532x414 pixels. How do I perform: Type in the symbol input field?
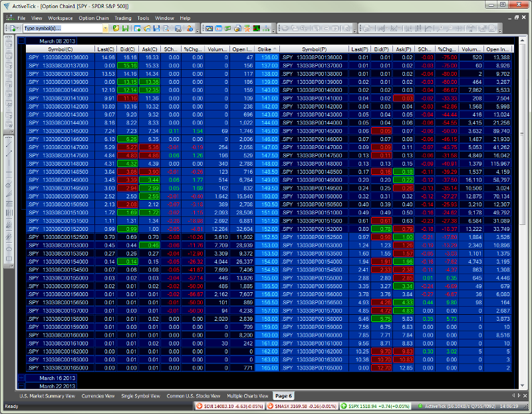click(63, 29)
